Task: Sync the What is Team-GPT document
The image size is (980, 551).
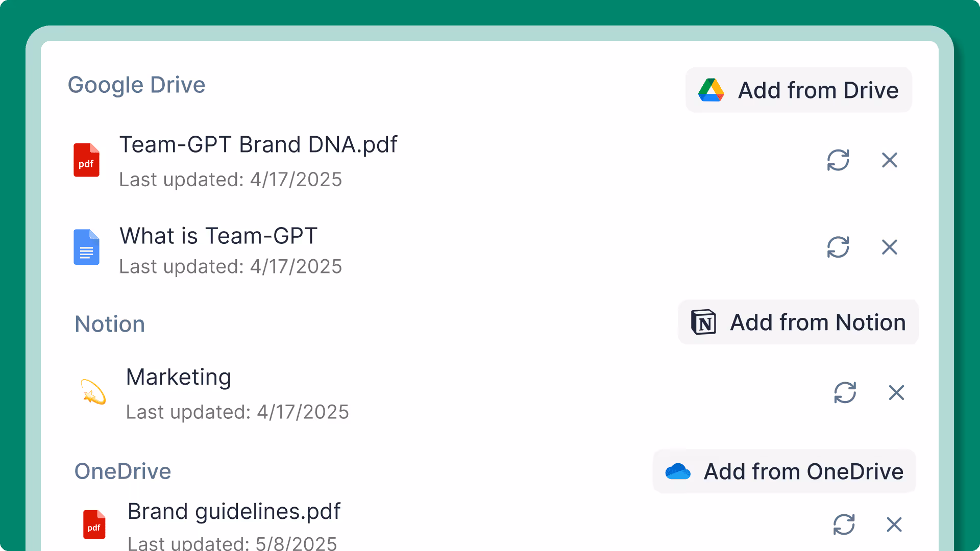Action: (838, 247)
